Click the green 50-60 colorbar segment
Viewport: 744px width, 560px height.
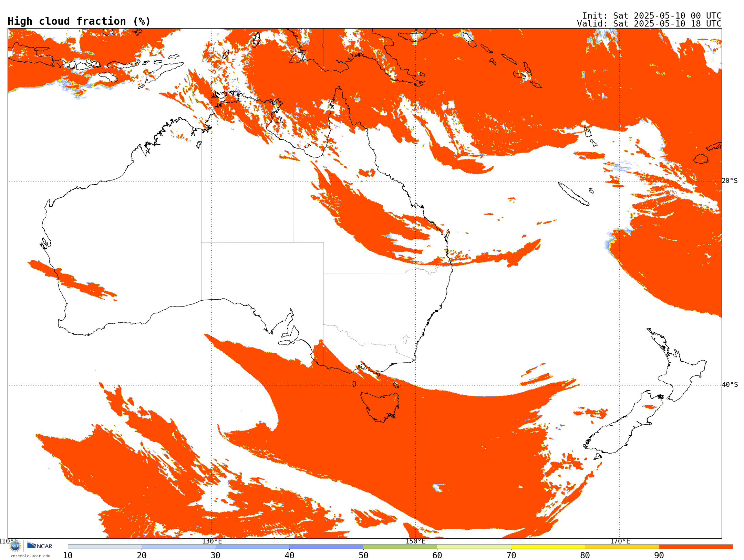coord(400,547)
